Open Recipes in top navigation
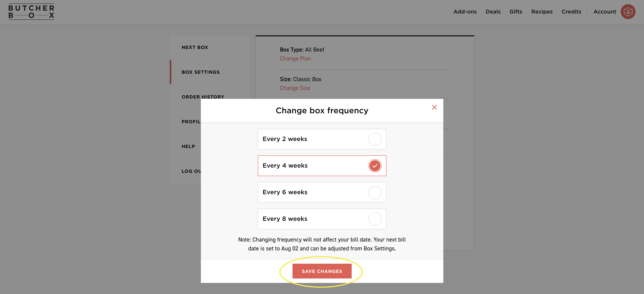644x294 pixels. pos(542,12)
